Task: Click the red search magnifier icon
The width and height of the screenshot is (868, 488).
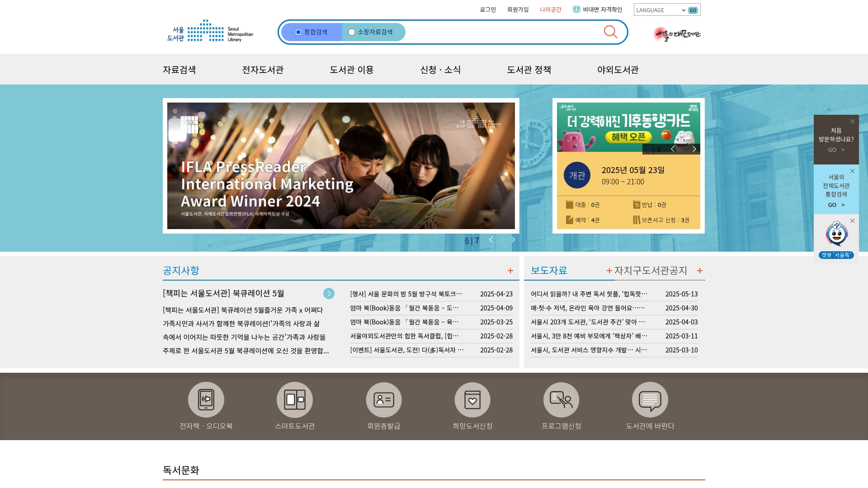Action: (610, 32)
